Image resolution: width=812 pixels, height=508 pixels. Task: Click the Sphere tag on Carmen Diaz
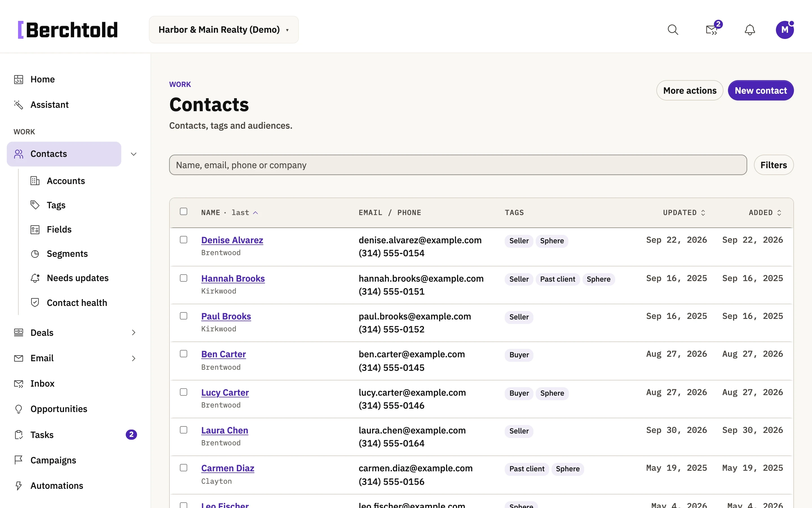point(567,469)
